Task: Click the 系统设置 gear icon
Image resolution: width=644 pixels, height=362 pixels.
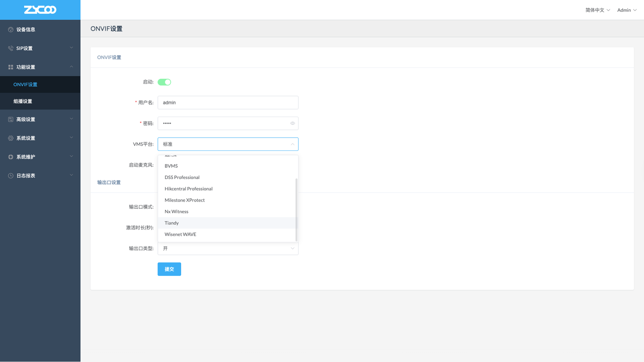Action: [x=11, y=138]
